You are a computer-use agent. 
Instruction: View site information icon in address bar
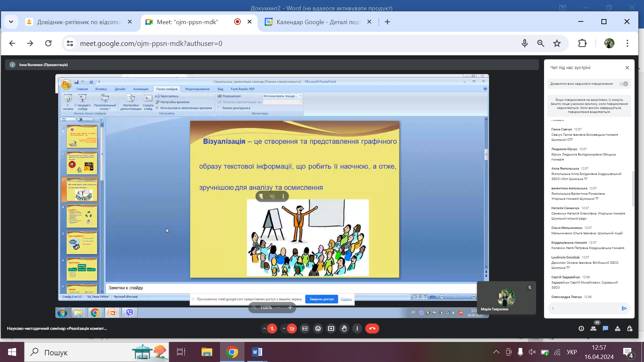point(70,43)
